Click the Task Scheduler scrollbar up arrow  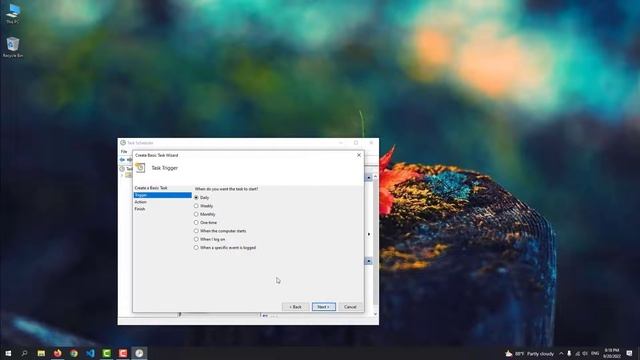pyautogui.click(x=376, y=177)
